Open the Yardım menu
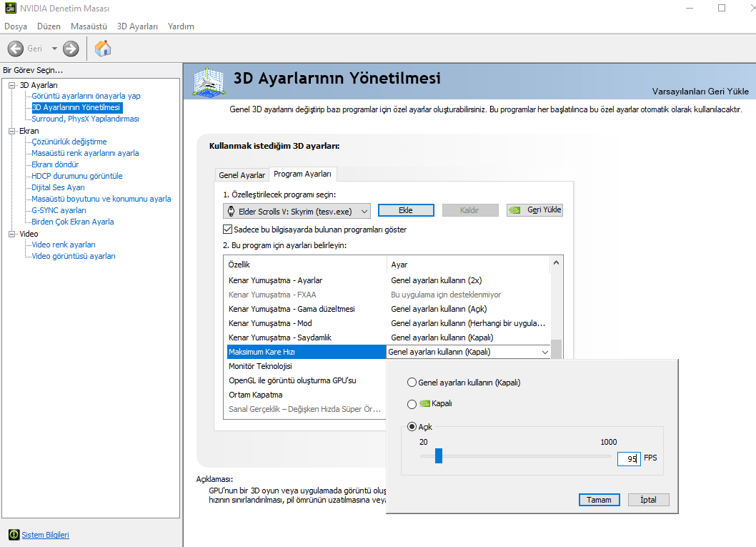This screenshot has height=547, width=756. pyautogui.click(x=181, y=26)
